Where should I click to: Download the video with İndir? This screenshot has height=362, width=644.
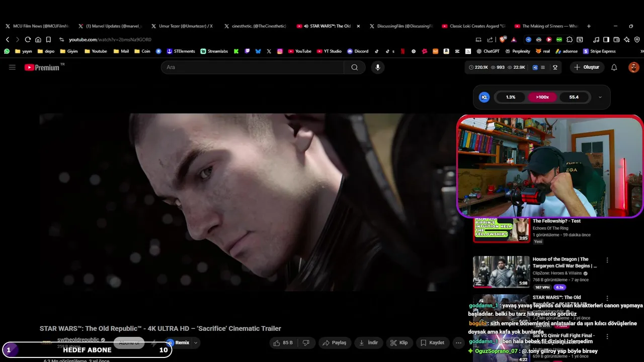[x=368, y=342]
